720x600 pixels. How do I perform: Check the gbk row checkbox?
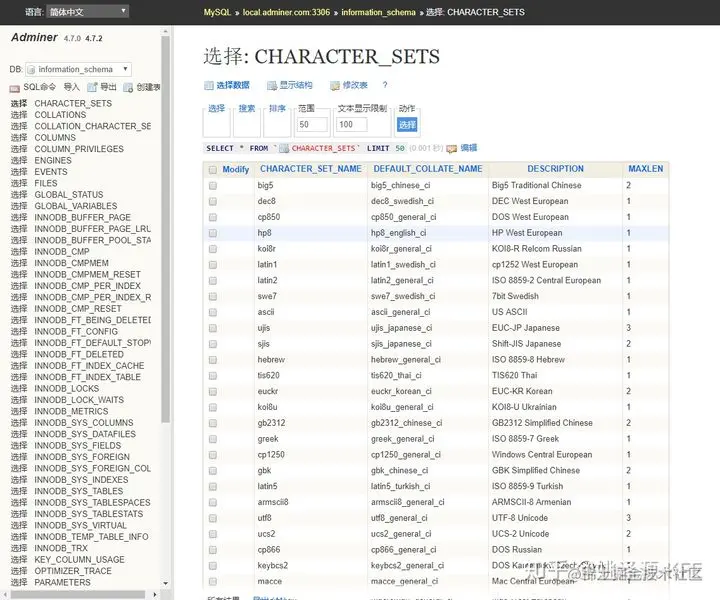click(x=213, y=471)
